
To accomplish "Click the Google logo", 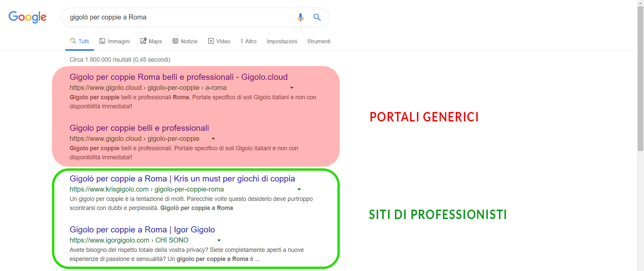I will tap(28, 17).
